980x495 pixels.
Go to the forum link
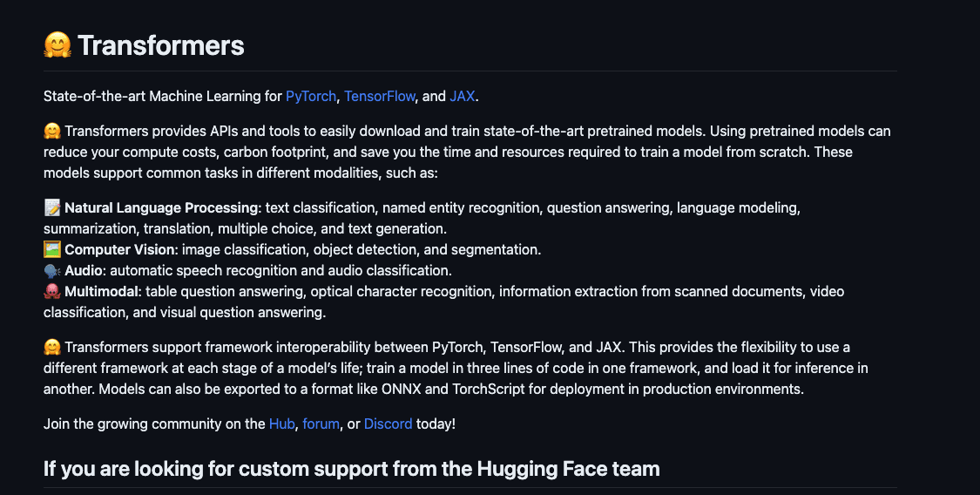[x=321, y=424]
